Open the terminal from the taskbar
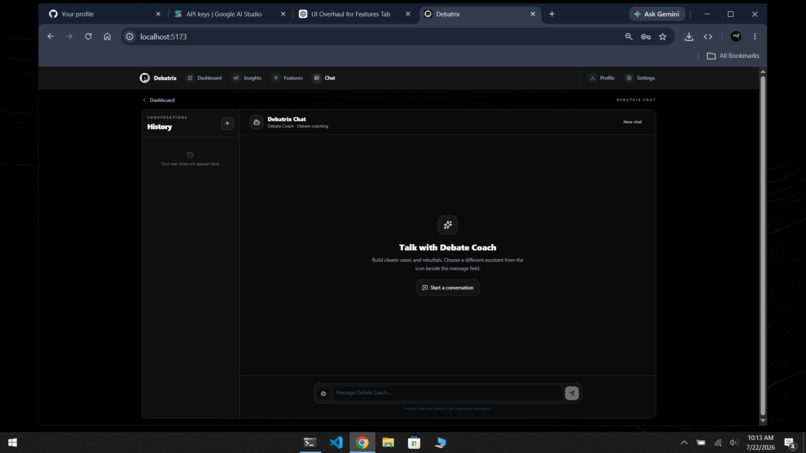 310,443
